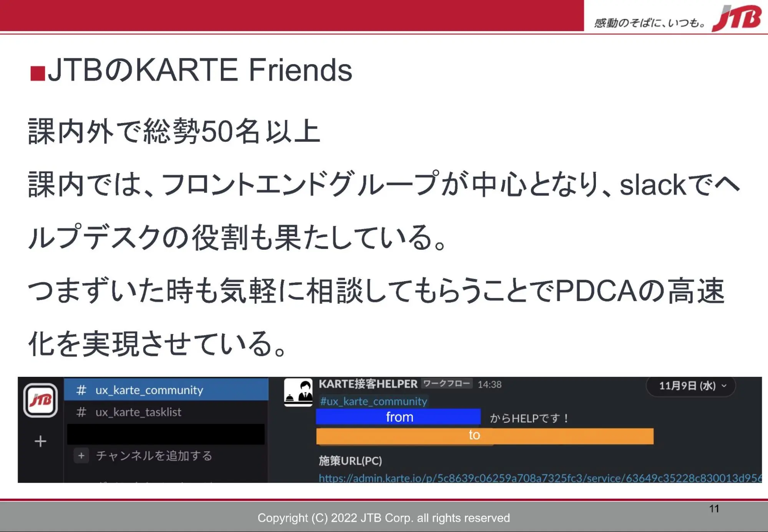
Task: Click the hash icon of ux_karte_community
Action: click(x=81, y=390)
